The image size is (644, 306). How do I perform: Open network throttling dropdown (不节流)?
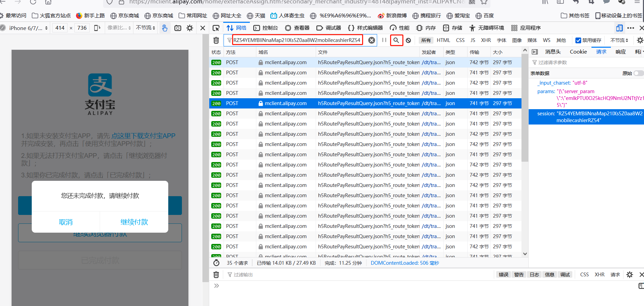click(619, 40)
